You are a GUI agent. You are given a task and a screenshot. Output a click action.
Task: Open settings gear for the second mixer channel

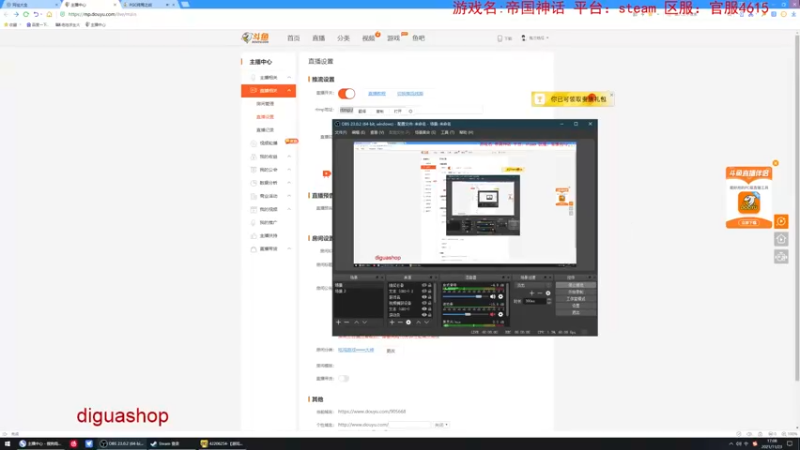coord(501,314)
